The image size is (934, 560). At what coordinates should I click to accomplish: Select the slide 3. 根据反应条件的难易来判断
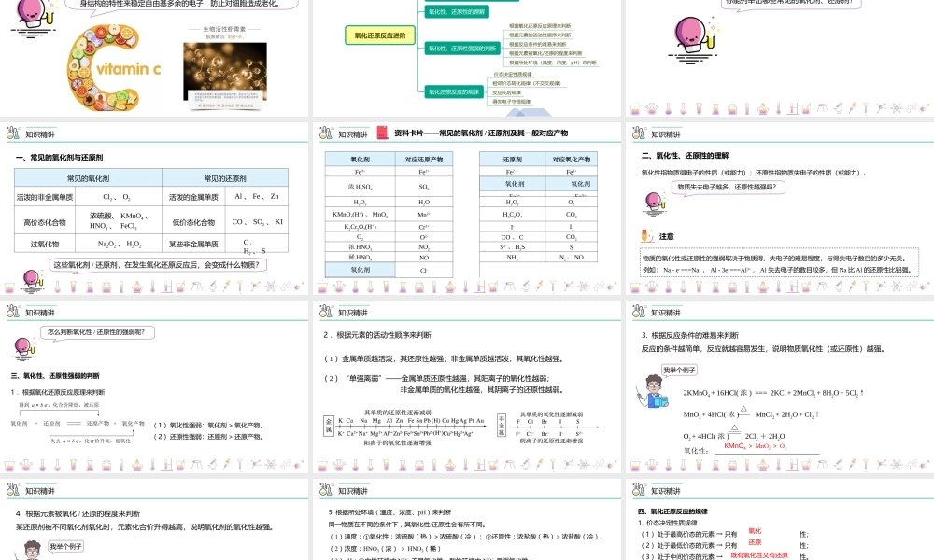[780, 386]
